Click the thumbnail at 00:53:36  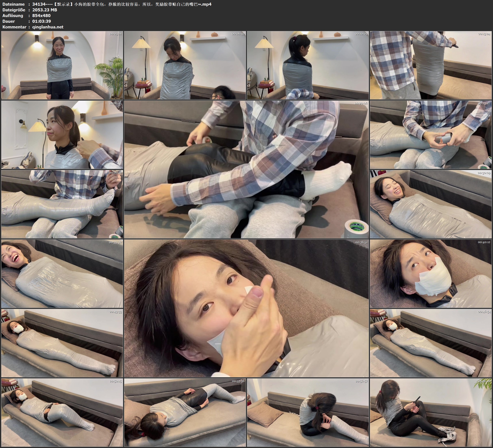185,412
